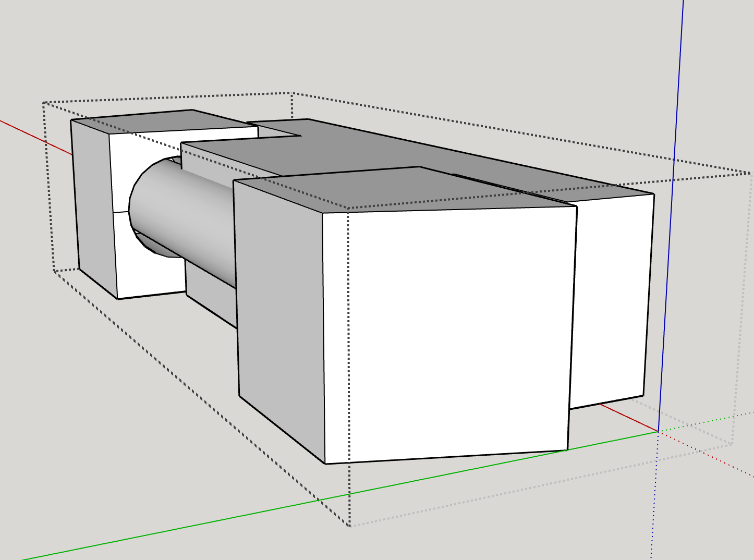This screenshot has width=754, height=560.
Task: Select the leftmost block's gray side face
Action: [x=93, y=209]
